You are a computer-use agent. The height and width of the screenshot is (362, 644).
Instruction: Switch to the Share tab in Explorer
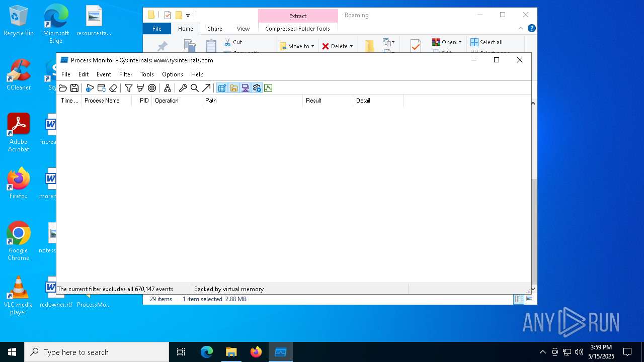215,29
